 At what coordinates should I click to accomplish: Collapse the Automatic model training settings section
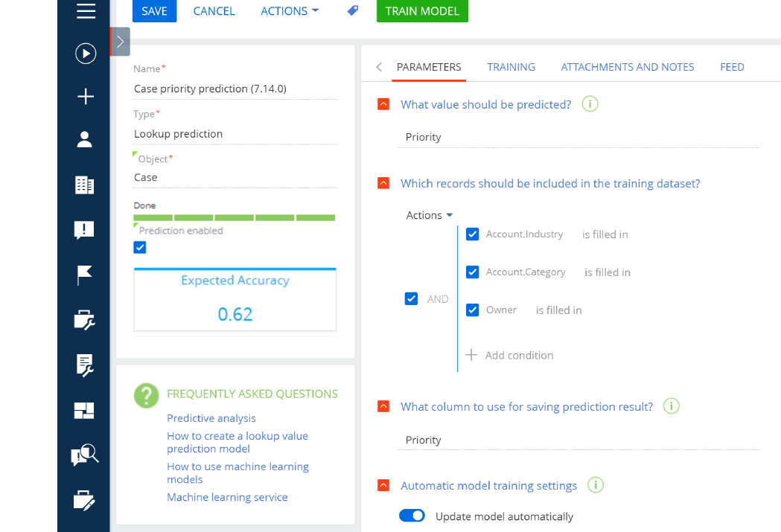(383, 485)
